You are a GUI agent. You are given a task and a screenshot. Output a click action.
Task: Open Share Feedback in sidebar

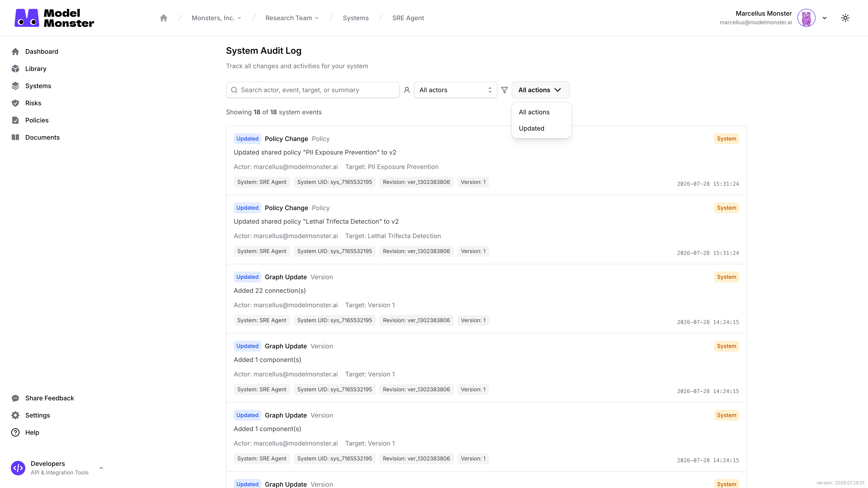tap(50, 398)
